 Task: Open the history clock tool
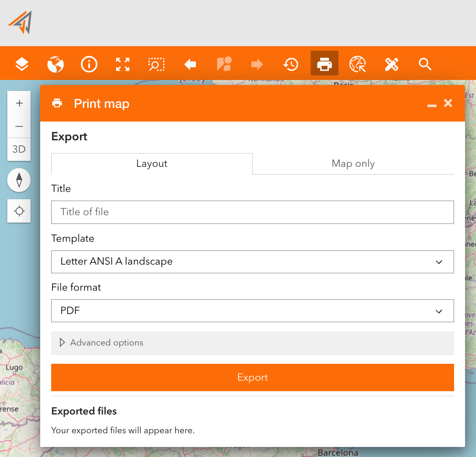(x=291, y=64)
